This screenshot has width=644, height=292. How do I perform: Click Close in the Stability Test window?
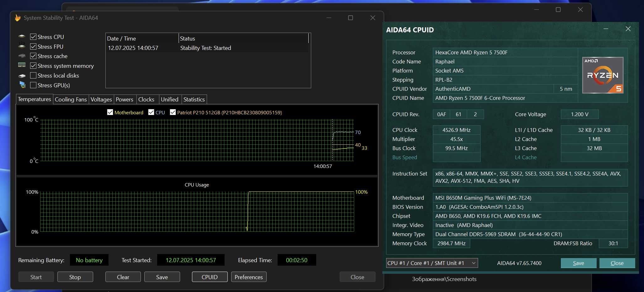tap(358, 277)
